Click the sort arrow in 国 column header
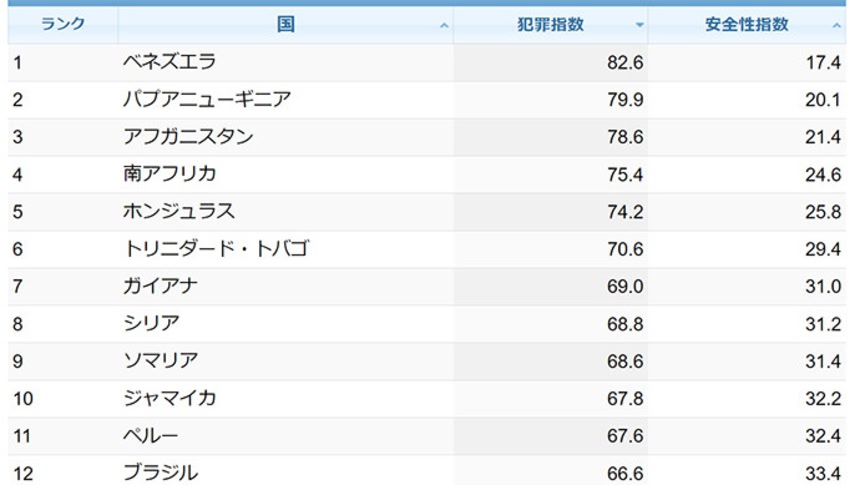 (444, 26)
